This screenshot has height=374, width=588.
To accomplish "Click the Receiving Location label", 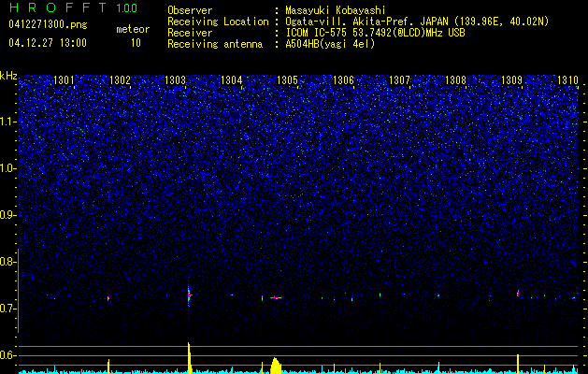I will [218, 22].
